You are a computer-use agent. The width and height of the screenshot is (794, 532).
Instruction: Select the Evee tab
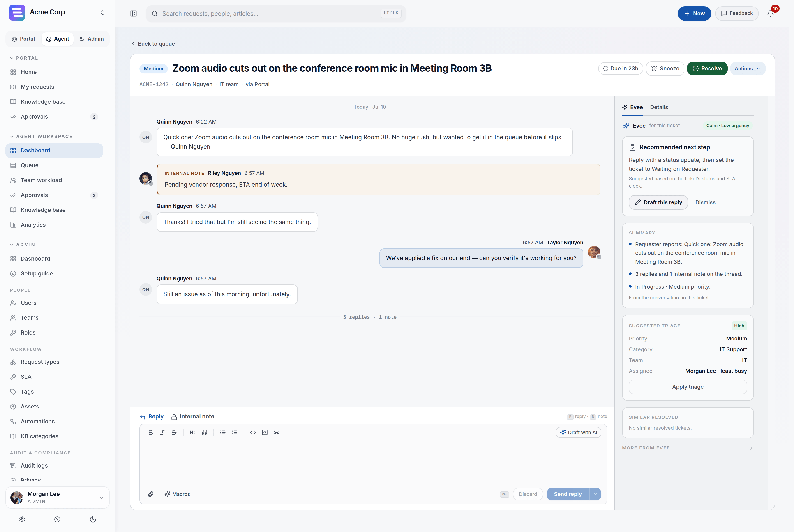pyautogui.click(x=632, y=107)
